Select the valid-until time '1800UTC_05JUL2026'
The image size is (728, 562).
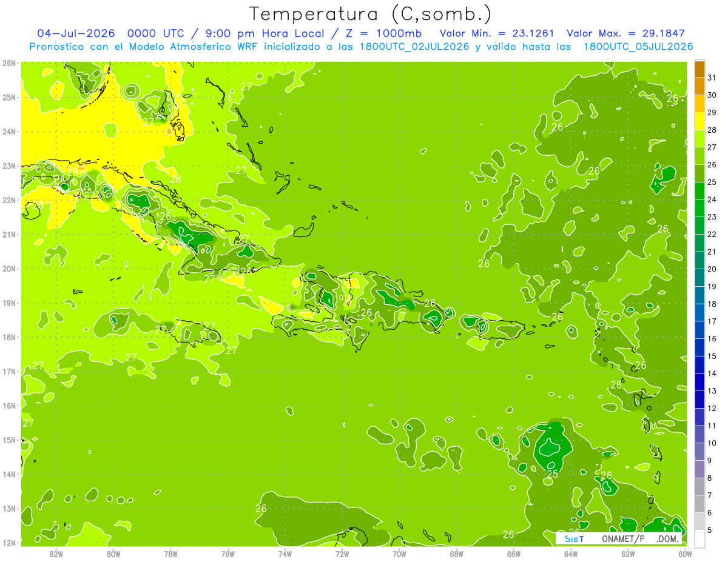(638, 47)
